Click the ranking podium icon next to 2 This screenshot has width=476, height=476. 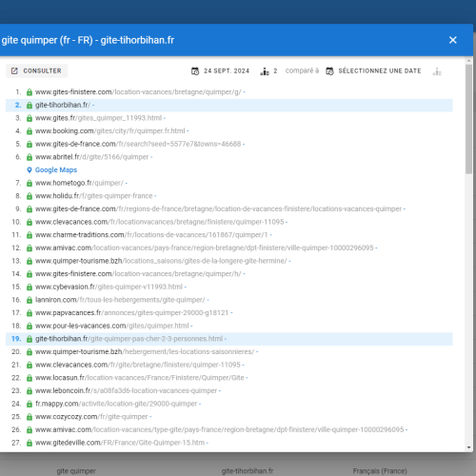(265, 71)
